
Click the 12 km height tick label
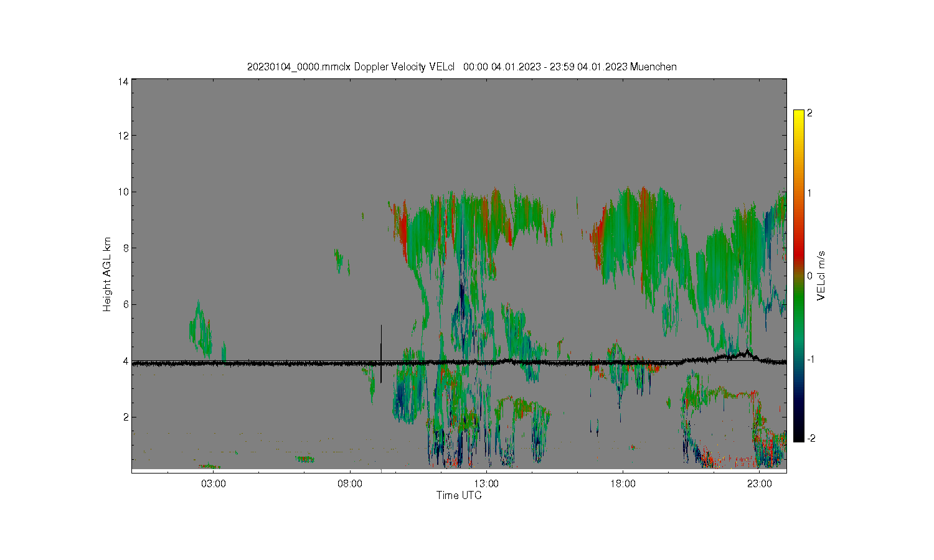coord(124,136)
